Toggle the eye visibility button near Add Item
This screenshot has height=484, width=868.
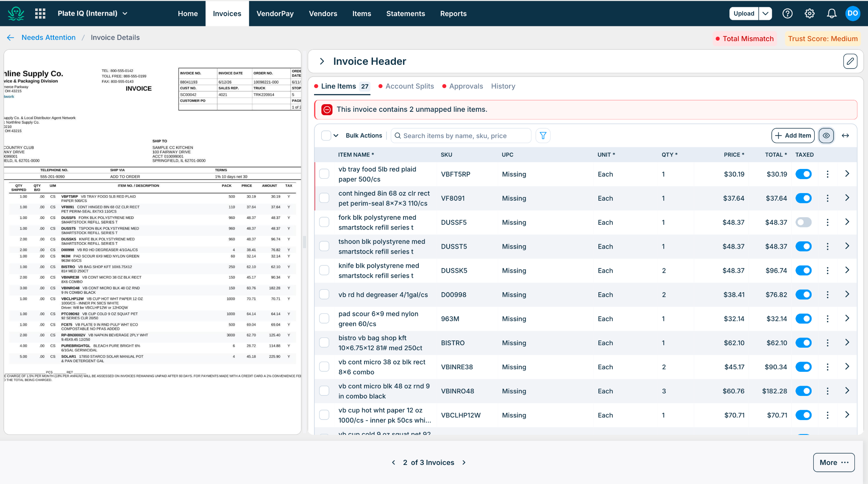coord(826,136)
